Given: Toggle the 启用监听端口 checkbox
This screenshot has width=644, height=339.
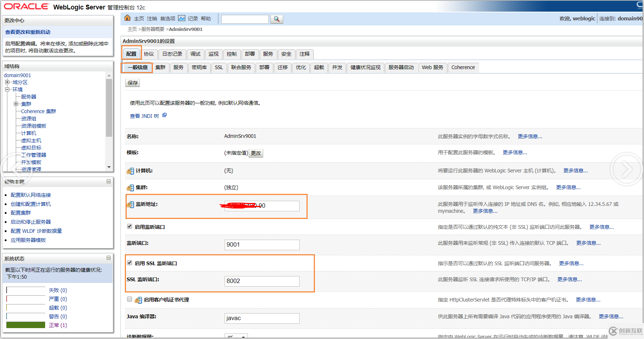Looking at the screenshot, I should (130, 226).
